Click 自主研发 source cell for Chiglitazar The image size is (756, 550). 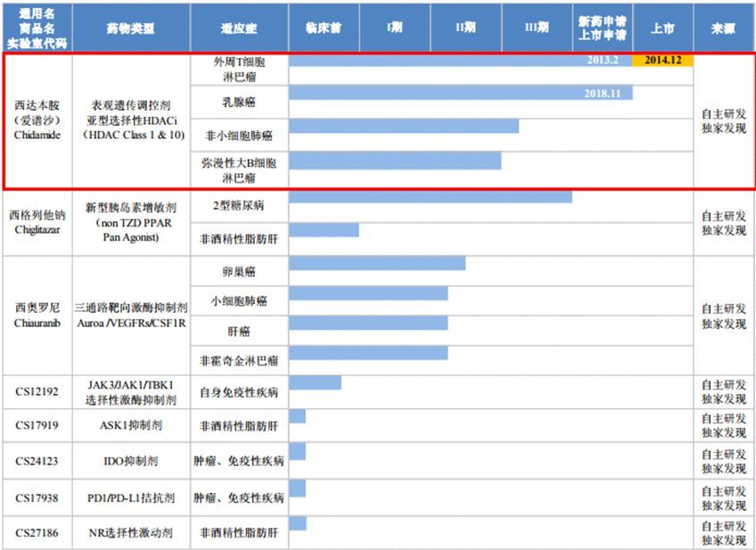[724, 223]
